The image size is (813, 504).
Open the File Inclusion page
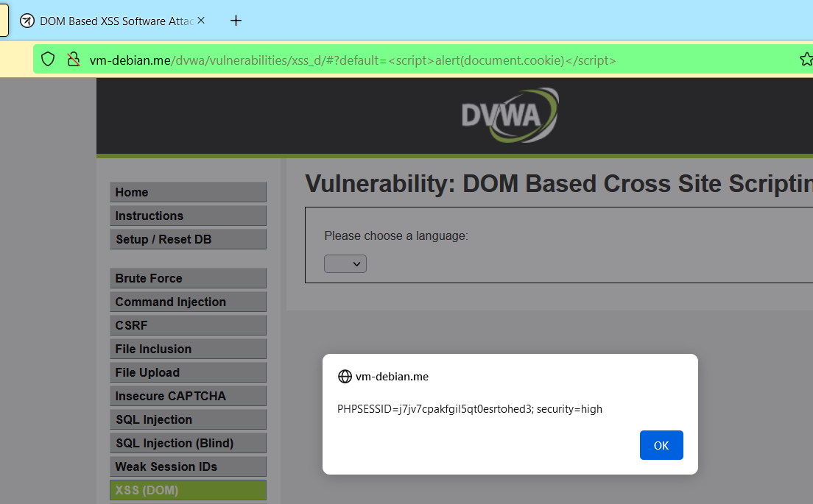tap(189, 349)
